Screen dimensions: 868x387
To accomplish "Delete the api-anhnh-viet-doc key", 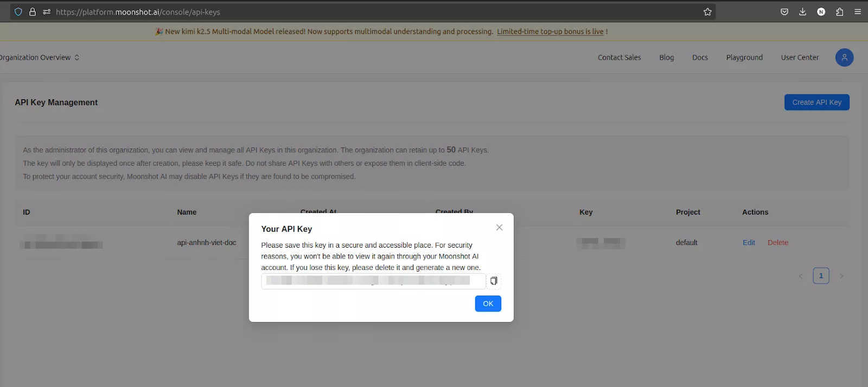I will pos(777,243).
